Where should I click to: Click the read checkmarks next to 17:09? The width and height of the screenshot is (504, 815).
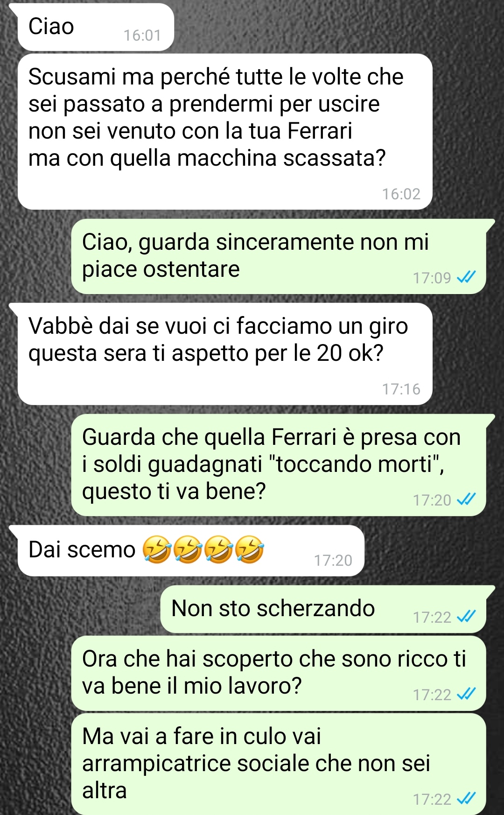tap(466, 278)
